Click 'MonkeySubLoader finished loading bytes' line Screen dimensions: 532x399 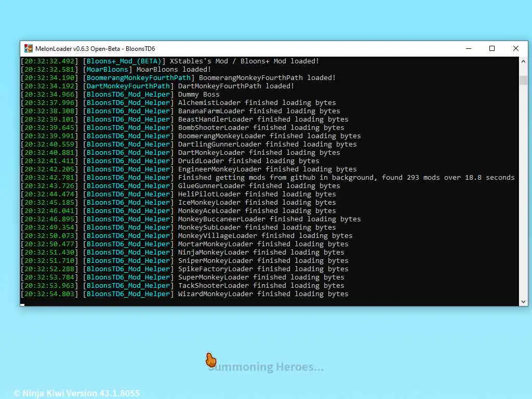257,228
